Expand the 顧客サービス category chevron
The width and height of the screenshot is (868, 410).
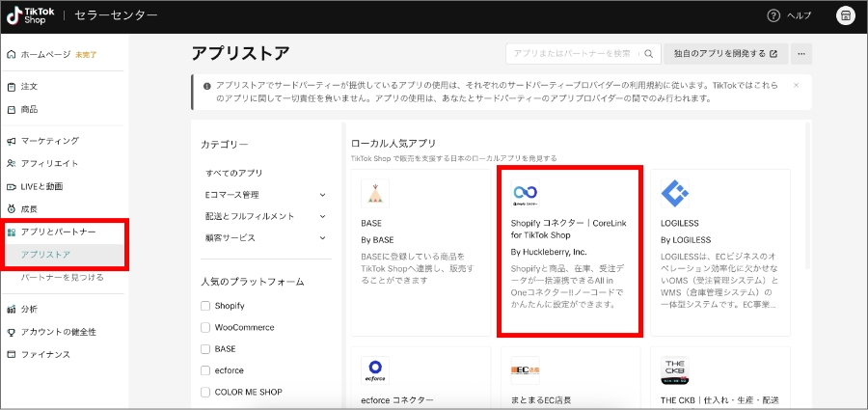coord(323,238)
